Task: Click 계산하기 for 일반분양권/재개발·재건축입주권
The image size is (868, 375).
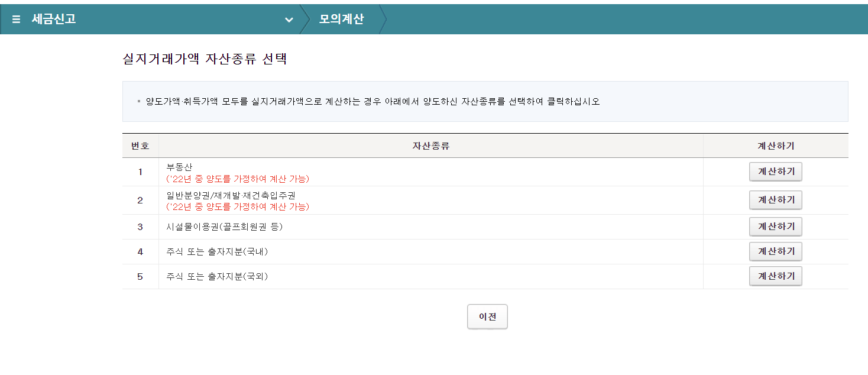Action: click(x=776, y=199)
